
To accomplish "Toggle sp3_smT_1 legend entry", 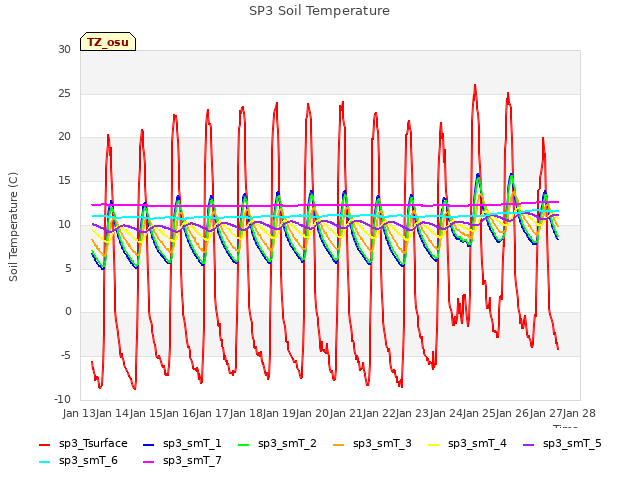I will 182,444.
